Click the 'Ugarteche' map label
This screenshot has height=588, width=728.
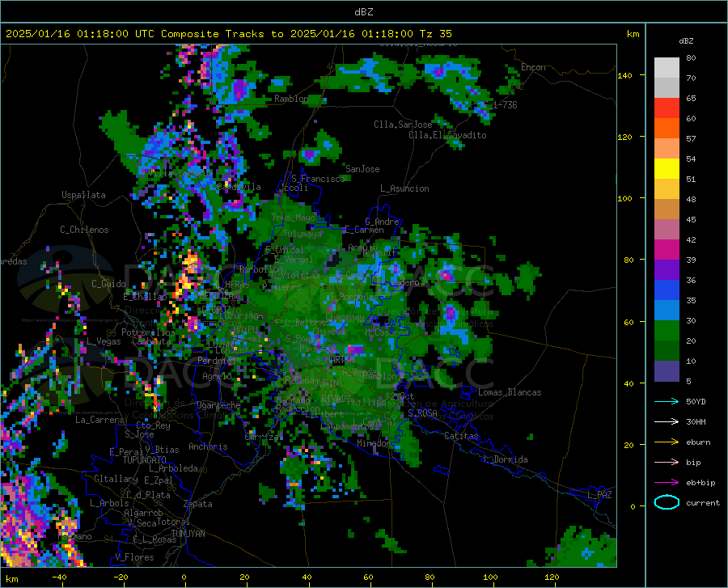pos(218,405)
